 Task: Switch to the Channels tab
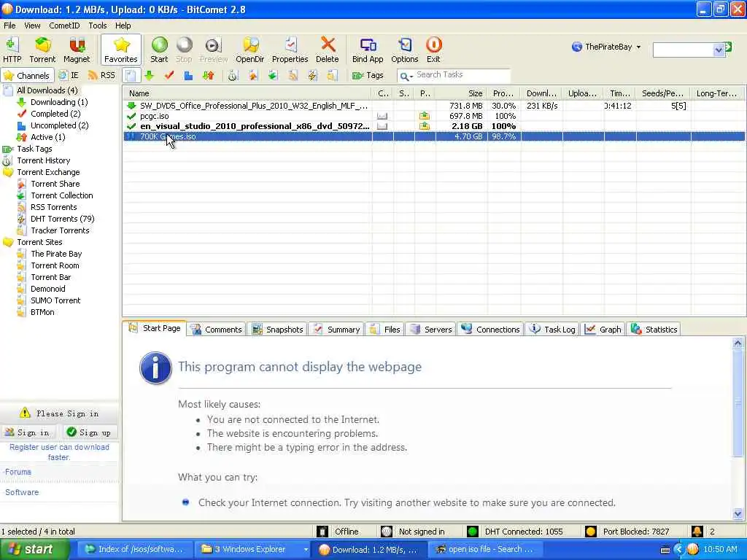pos(27,75)
